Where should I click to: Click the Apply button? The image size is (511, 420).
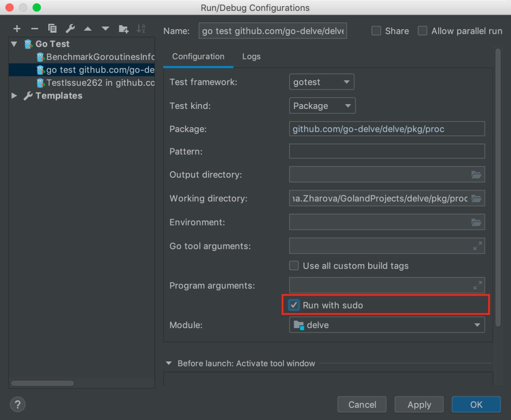point(419,404)
